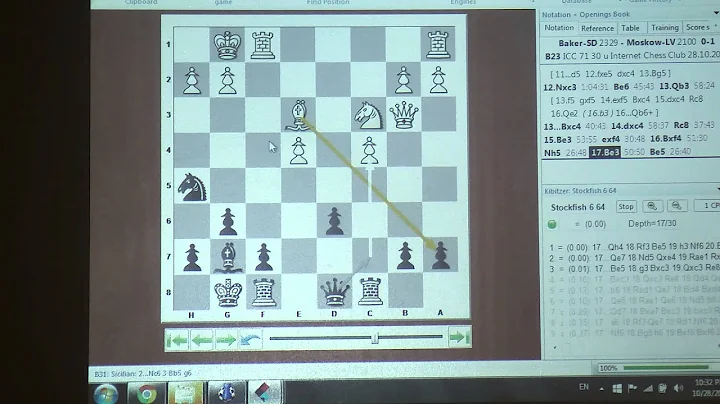The image size is (720, 404).
Task: Select the black pawn on g6
Action: 227,221
